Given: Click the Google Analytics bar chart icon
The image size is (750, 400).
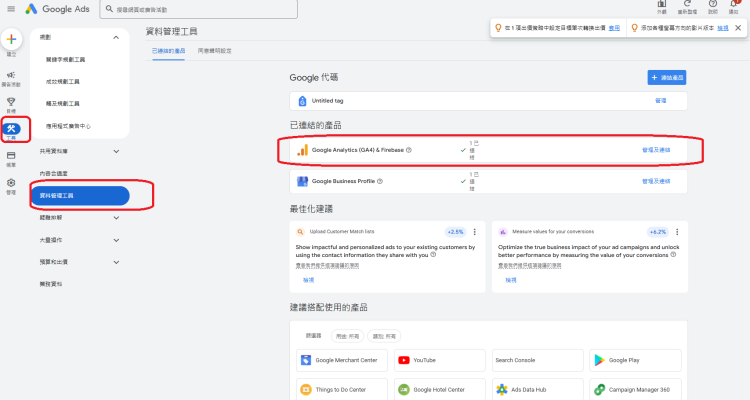Looking at the screenshot, I should point(302,150).
